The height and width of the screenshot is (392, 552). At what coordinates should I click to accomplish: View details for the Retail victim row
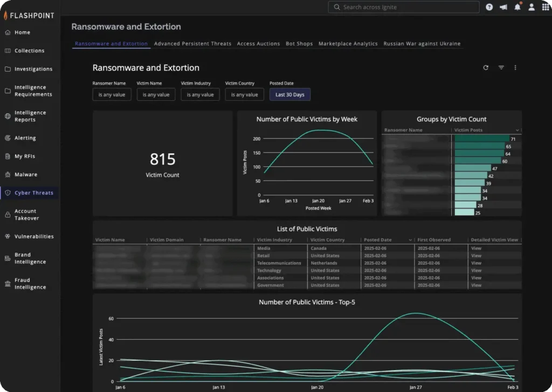(x=477, y=256)
